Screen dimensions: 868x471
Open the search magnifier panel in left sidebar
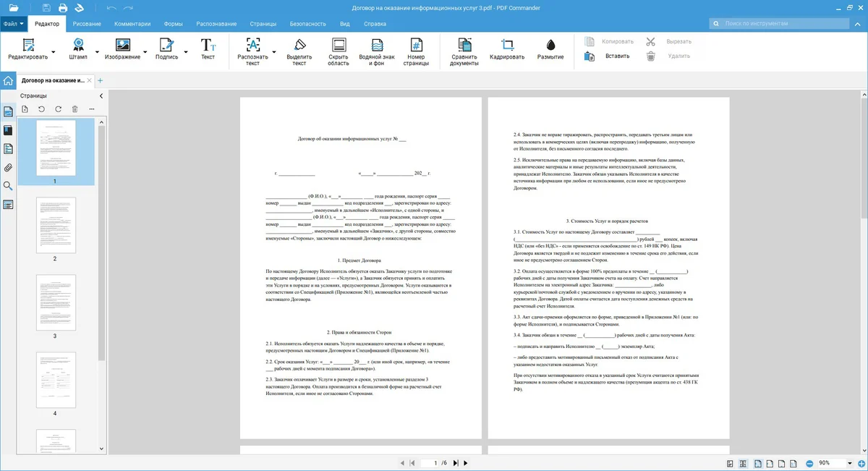click(8, 186)
